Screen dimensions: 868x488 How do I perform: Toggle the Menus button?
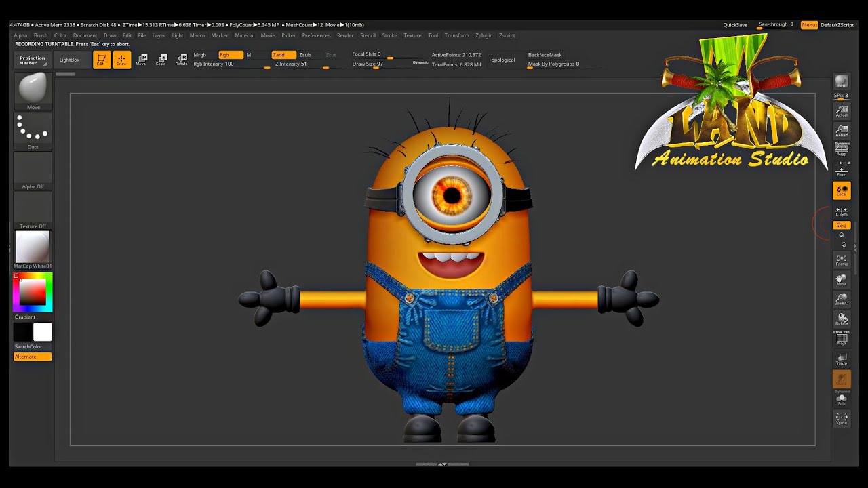coord(809,25)
